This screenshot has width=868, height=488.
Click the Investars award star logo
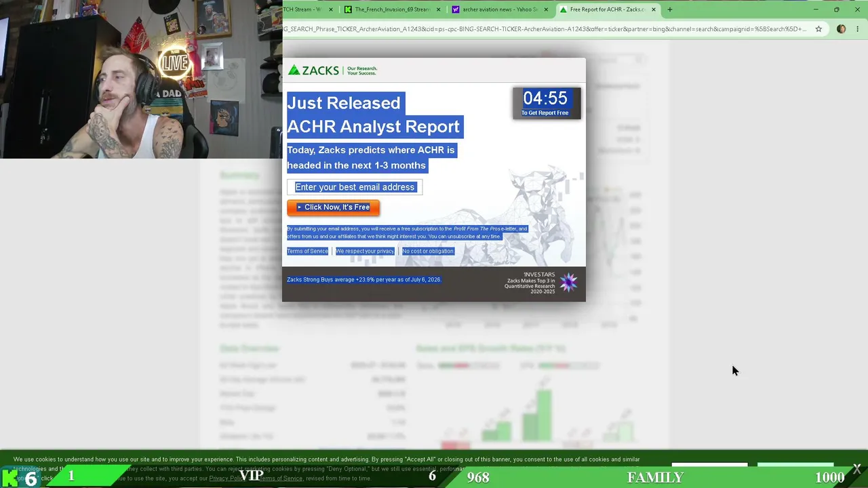[568, 283]
